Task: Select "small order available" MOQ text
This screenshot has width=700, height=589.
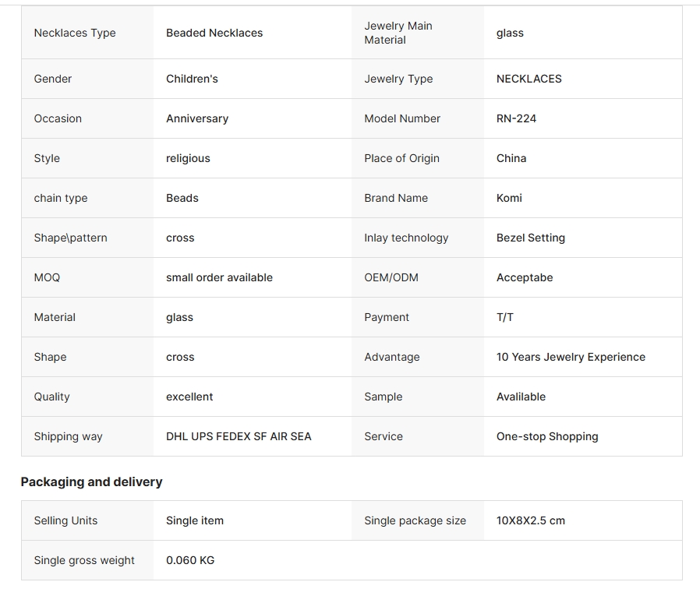Action: tap(219, 277)
